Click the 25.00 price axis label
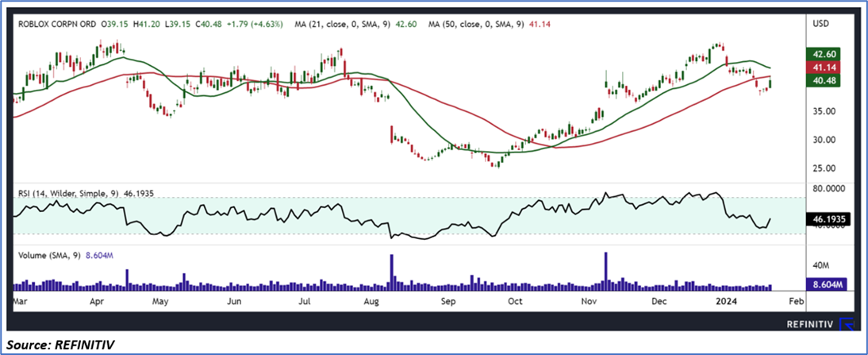This screenshot has height=355, width=868. (x=823, y=168)
